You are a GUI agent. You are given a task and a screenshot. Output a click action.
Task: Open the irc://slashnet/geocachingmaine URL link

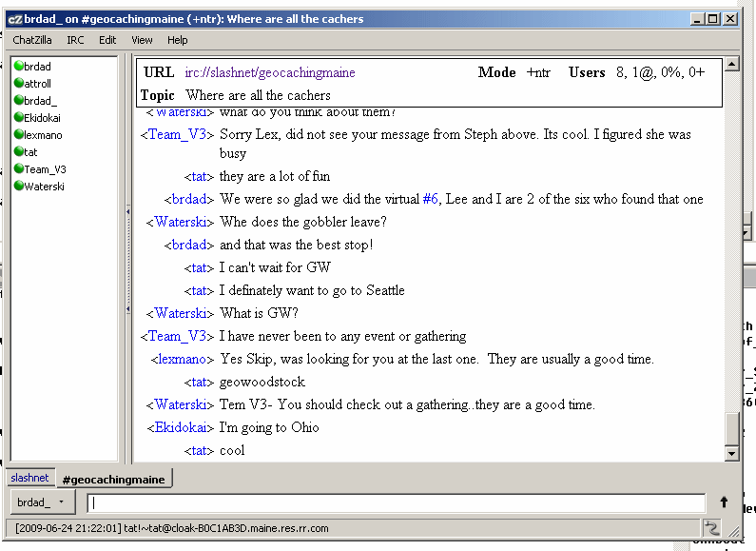pyautogui.click(x=269, y=72)
